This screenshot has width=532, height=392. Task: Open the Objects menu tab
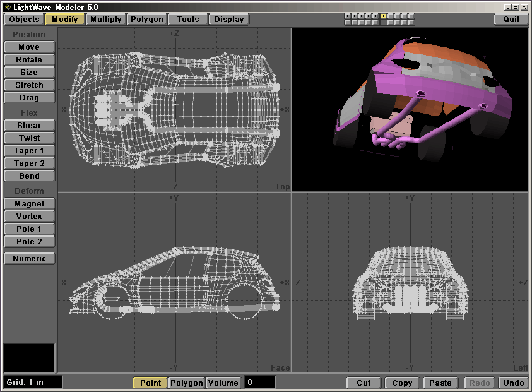[x=25, y=19]
